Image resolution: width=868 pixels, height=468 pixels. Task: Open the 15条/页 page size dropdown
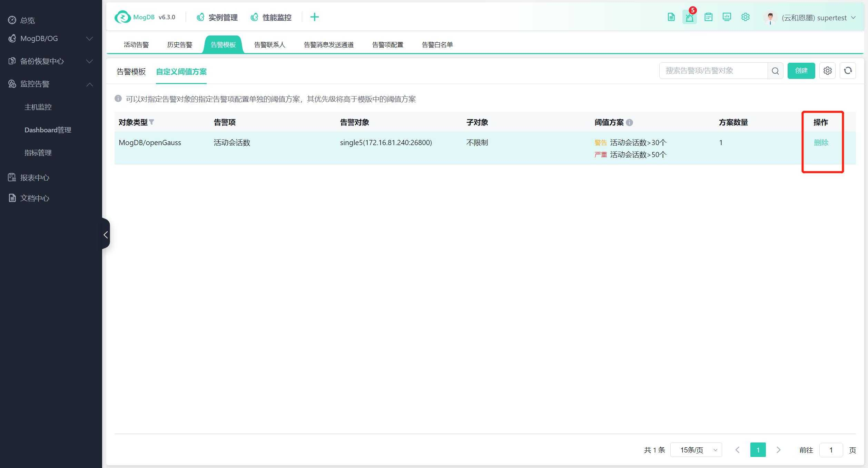pyautogui.click(x=696, y=450)
